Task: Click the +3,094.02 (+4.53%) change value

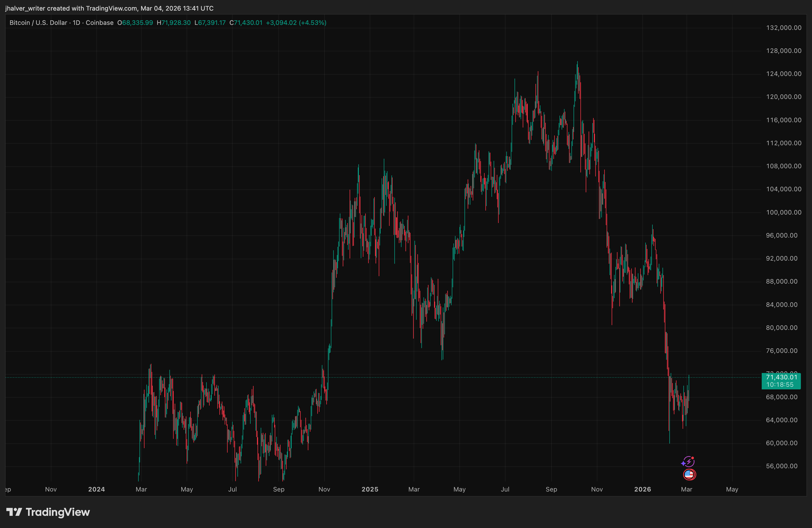Action: click(x=296, y=23)
